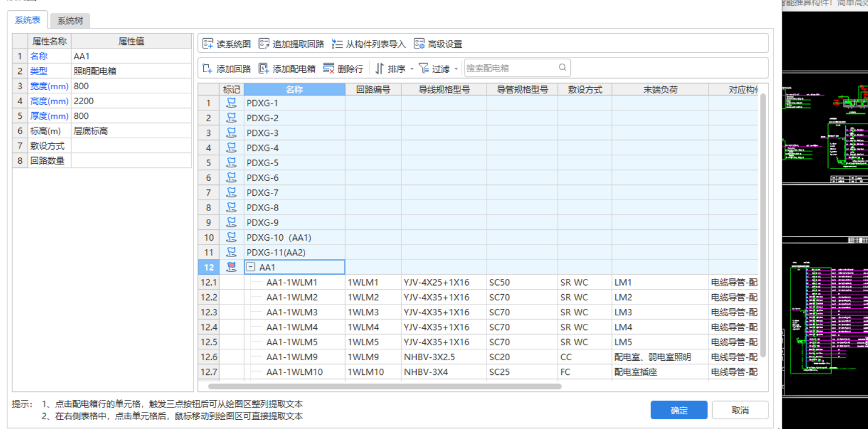Click the 配电室插座 load cell
Viewport: 868px width, 429px height.
[x=660, y=372]
